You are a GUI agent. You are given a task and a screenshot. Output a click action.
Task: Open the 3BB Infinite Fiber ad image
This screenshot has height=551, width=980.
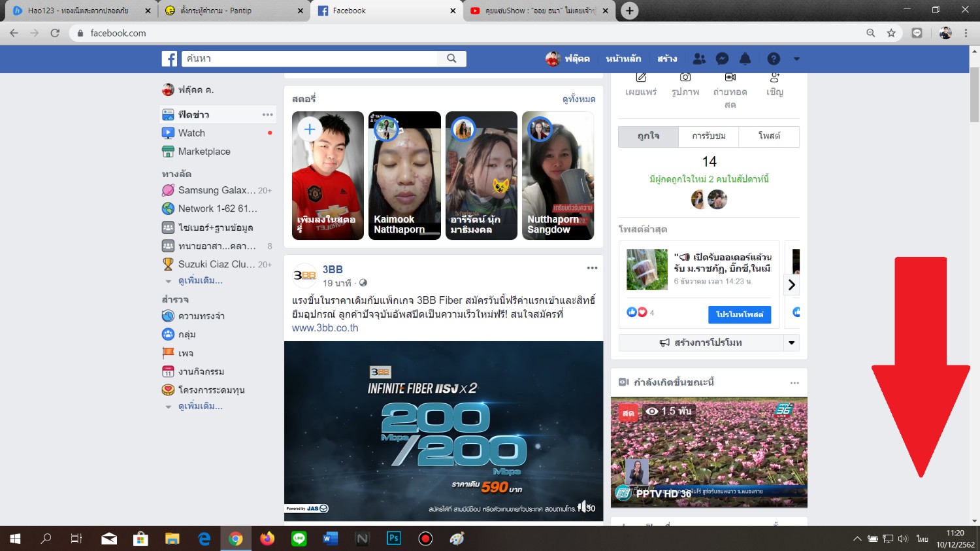point(444,431)
